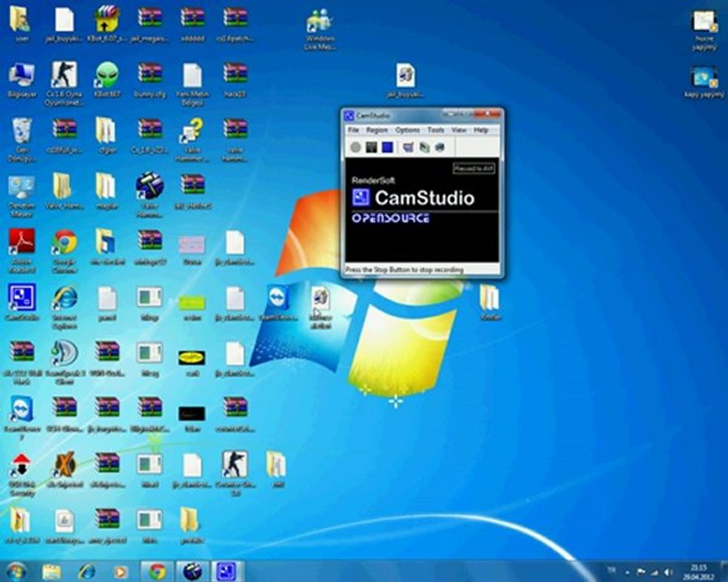Open the screen annotations toolbar icon in CamStudio
This screenshot has width=728, height=582.
click(440, 148)
